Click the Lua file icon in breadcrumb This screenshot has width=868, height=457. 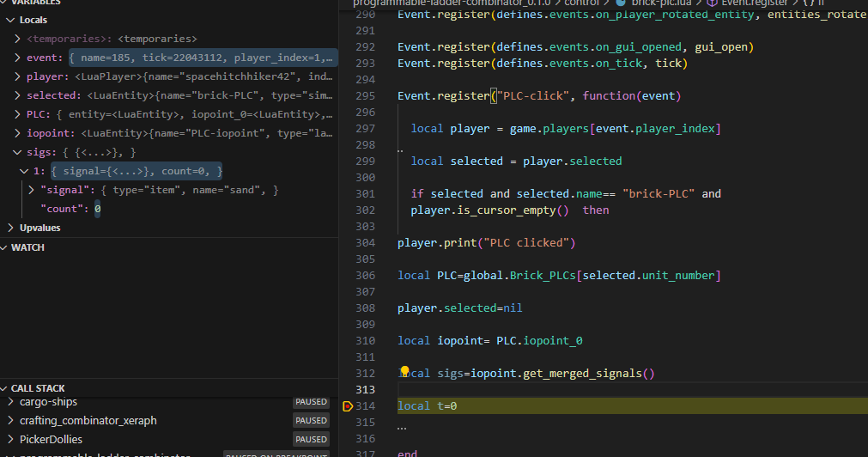coord(622,3)
